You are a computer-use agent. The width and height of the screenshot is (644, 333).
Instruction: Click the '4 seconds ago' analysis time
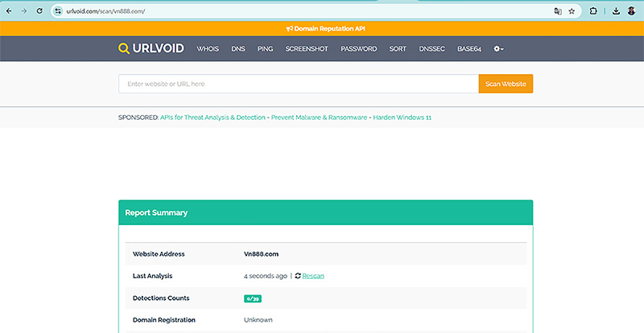[266, 276]
